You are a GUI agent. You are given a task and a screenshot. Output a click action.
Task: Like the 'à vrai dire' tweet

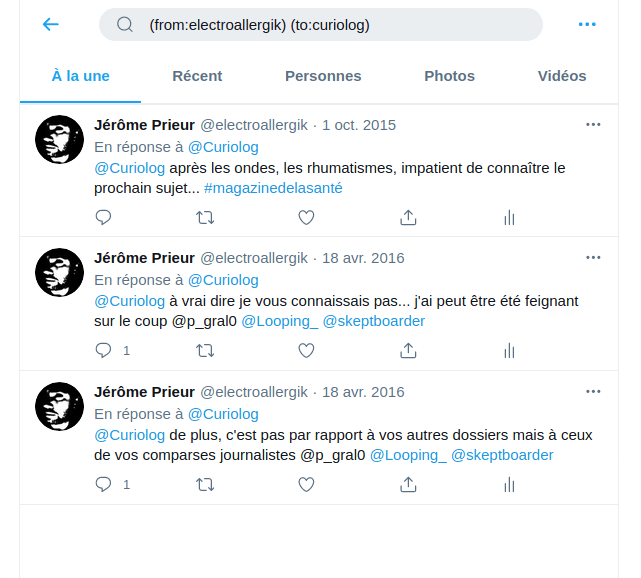306,351
